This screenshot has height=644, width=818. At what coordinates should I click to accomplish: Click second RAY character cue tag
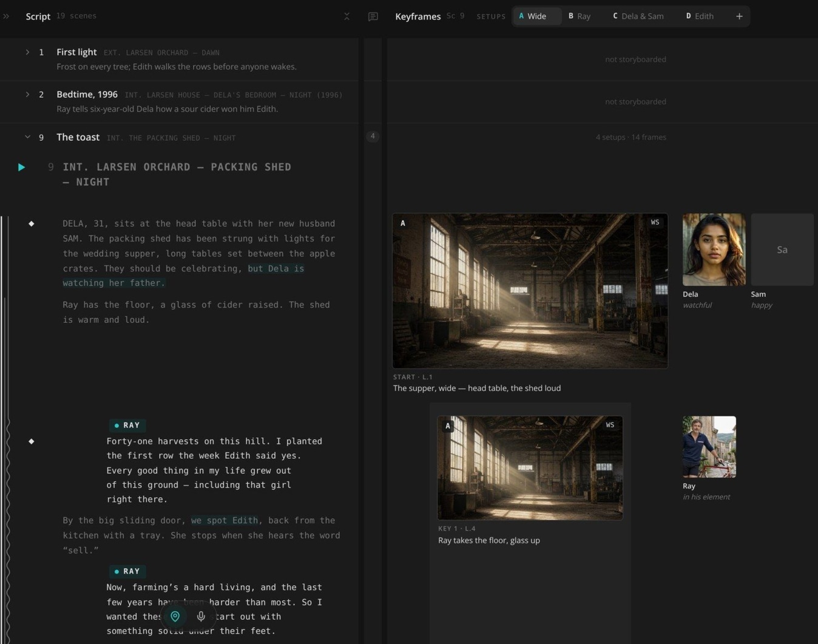127,571
